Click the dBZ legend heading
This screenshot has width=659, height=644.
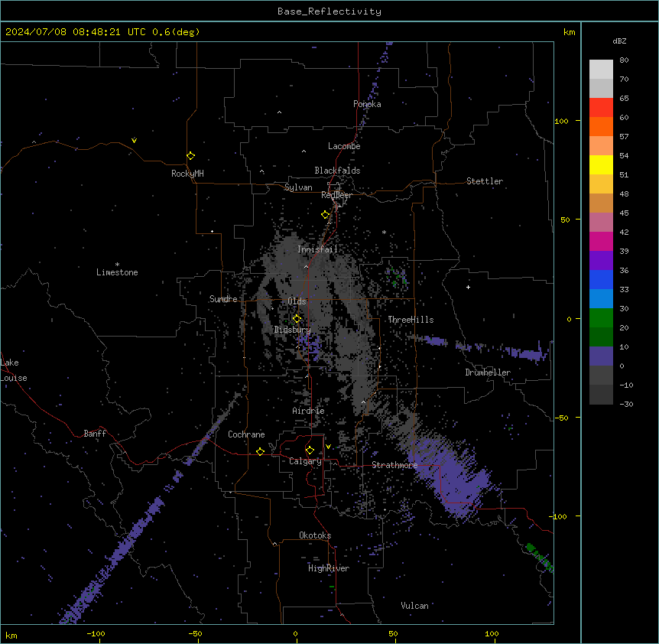(619, 41)
